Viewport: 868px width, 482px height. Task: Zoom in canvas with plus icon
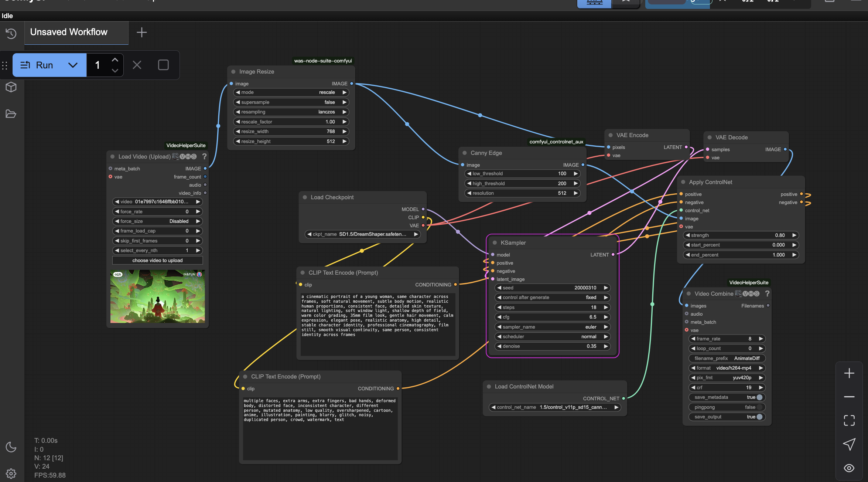point(849,373)
